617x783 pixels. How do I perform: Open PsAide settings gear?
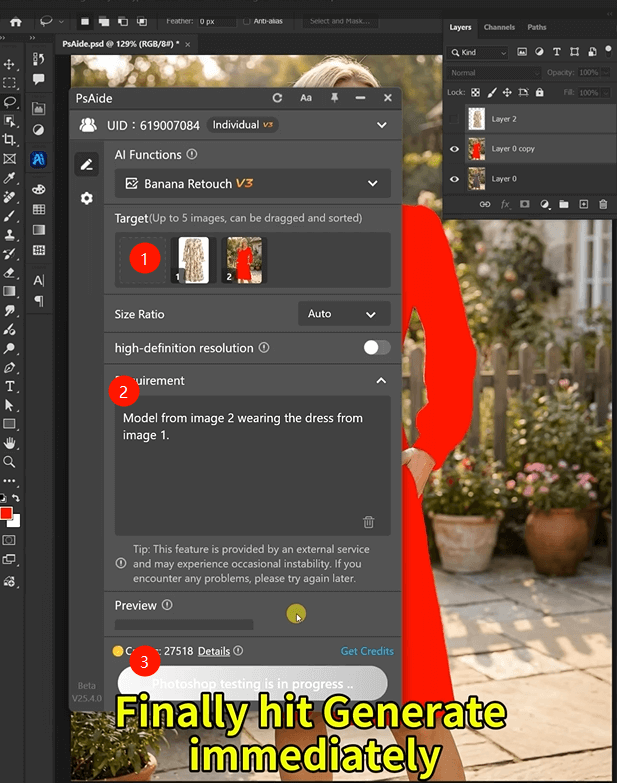click(x=87, y=198)
